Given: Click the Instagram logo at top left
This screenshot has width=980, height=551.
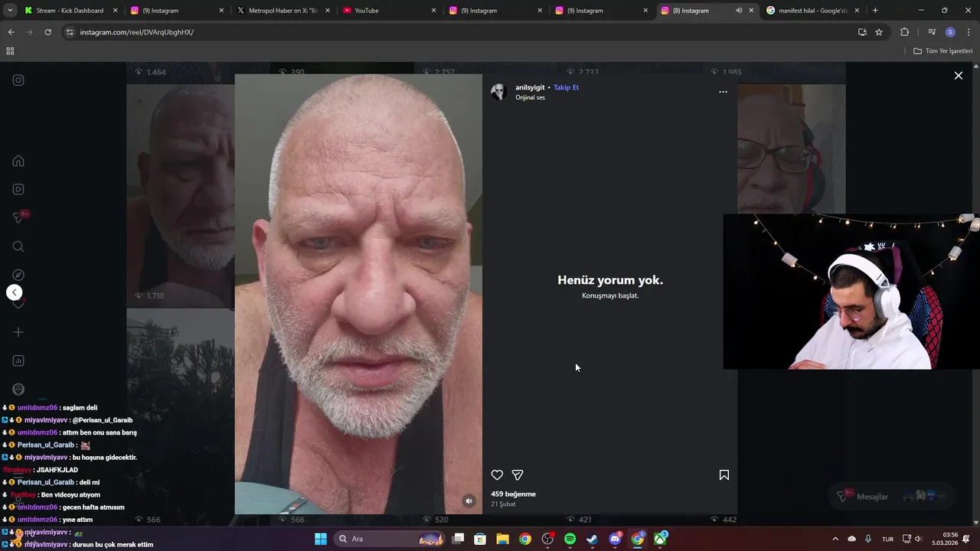Looking at the screenshot, I should (x=18, y=80).
